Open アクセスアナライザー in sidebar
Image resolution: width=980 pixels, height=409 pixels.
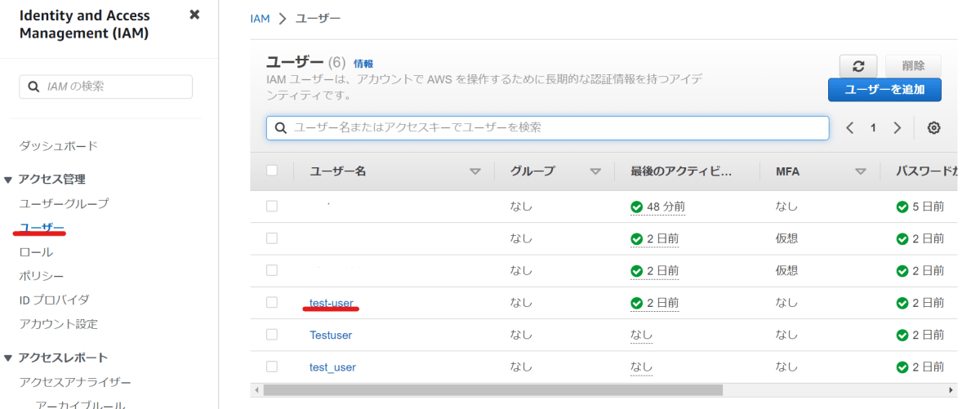click(x=75, y=382)
